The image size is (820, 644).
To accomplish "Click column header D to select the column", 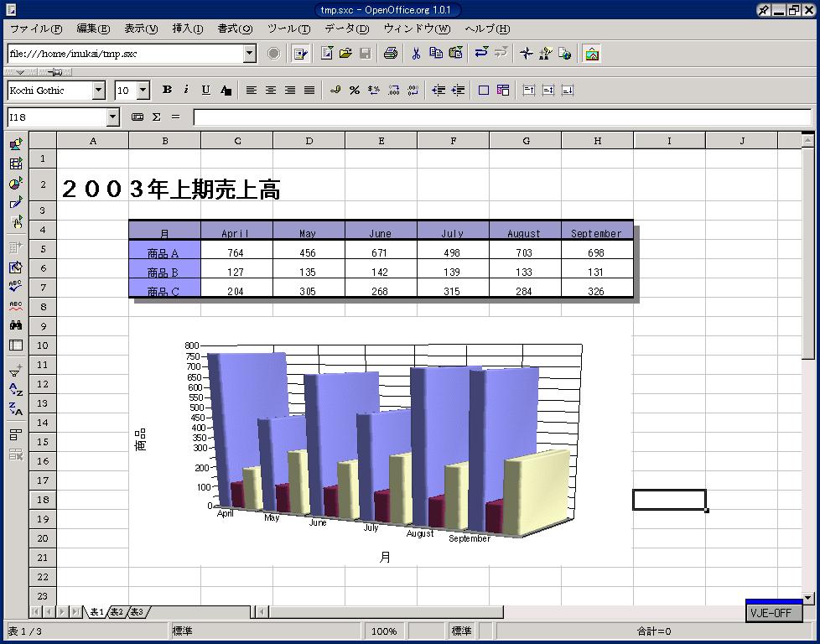I will 309,141.
